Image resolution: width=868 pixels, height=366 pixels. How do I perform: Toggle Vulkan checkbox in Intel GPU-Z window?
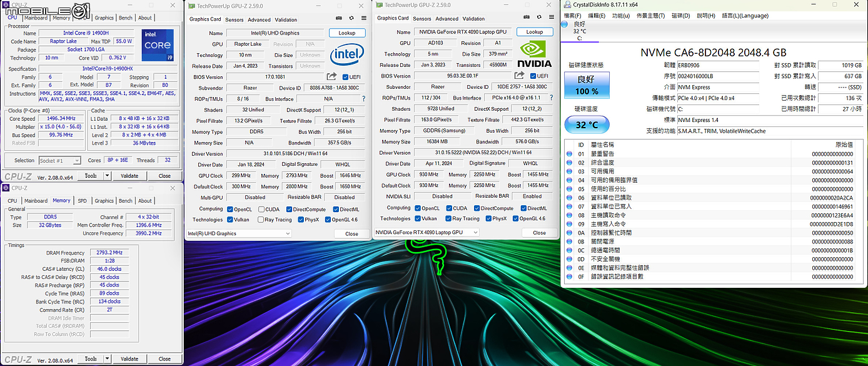pos(230,220)
